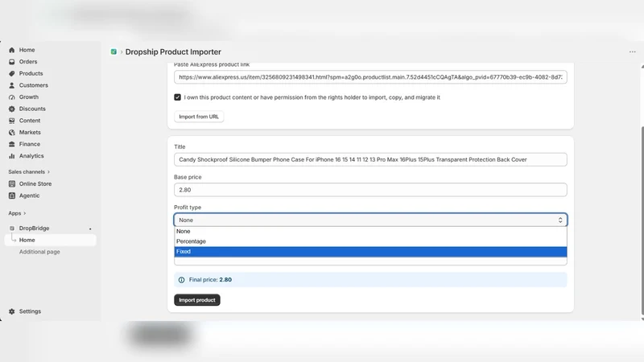Open the Profit type dropdown
Viewport: 644px width, 362px height.
(x=370, y=220)
